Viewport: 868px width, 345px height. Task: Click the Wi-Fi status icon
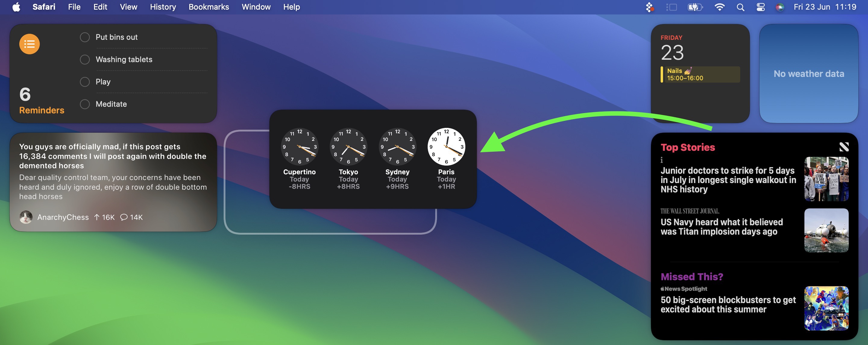[719, 7]
